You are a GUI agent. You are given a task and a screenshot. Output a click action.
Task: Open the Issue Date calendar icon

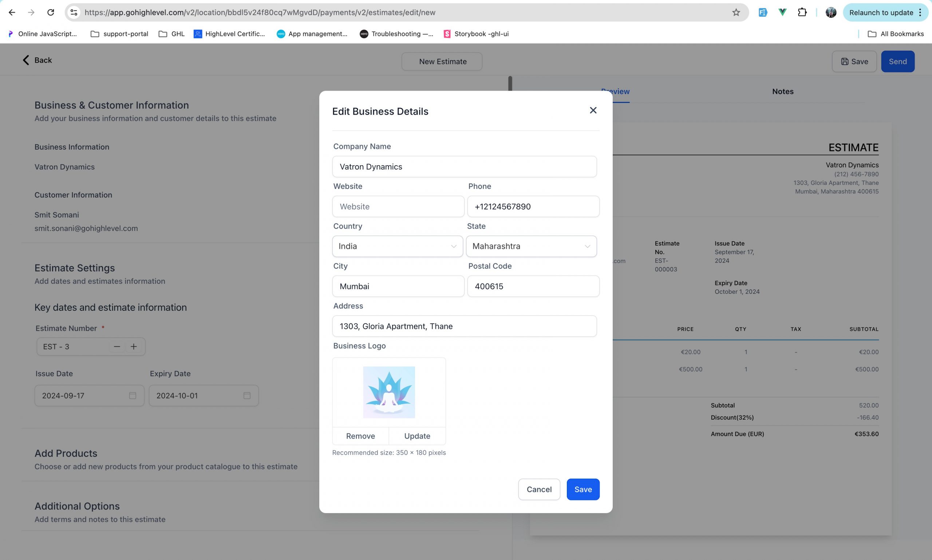(x=133, y=396)
